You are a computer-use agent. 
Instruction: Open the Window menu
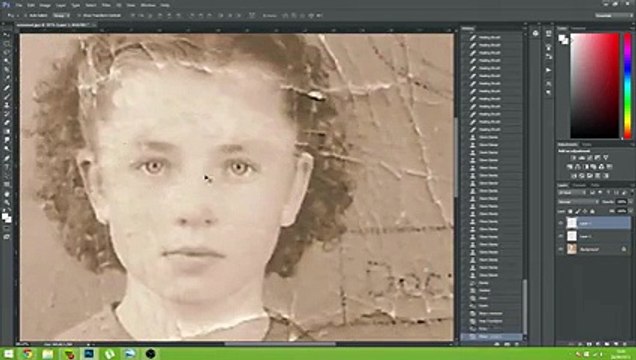coord(148,5)
